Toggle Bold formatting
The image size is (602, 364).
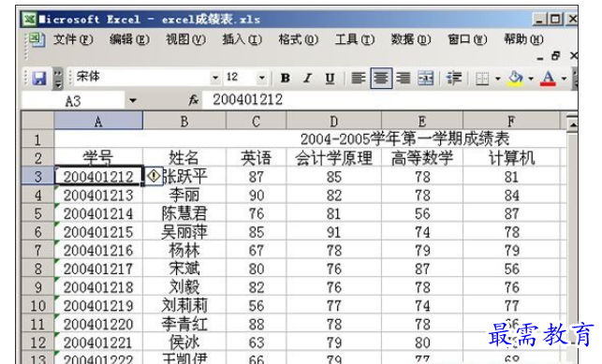click(x=285, y=79)
